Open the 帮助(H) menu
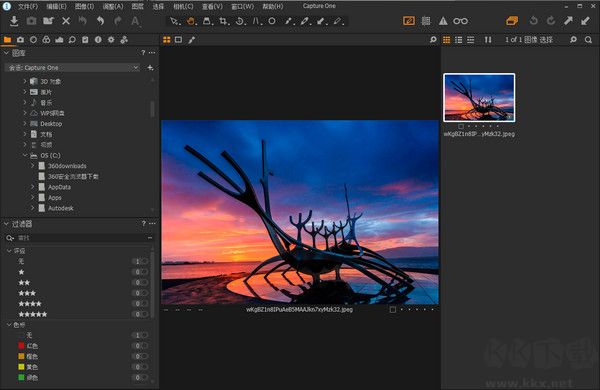 (x=272, y=7)
